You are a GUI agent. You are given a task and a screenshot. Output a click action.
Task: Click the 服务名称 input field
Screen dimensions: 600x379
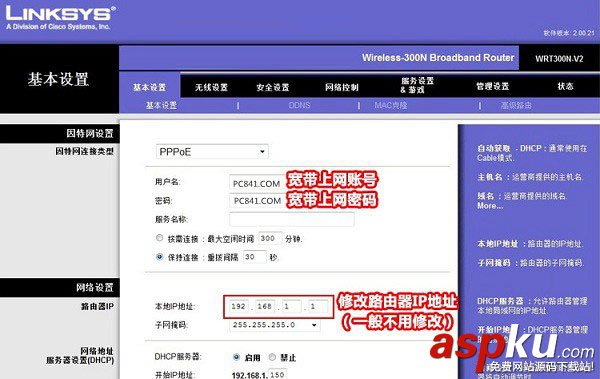(x=292, y=219)
